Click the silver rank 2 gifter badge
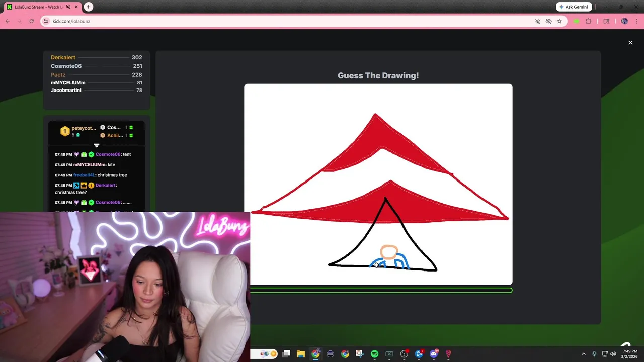 point(103,127)
